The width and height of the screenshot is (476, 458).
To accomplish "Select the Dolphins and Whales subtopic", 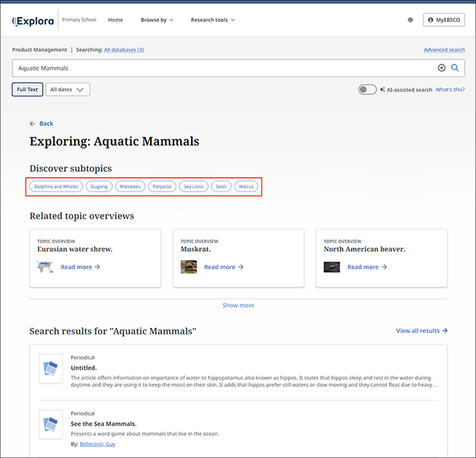I will pos(56,187).
